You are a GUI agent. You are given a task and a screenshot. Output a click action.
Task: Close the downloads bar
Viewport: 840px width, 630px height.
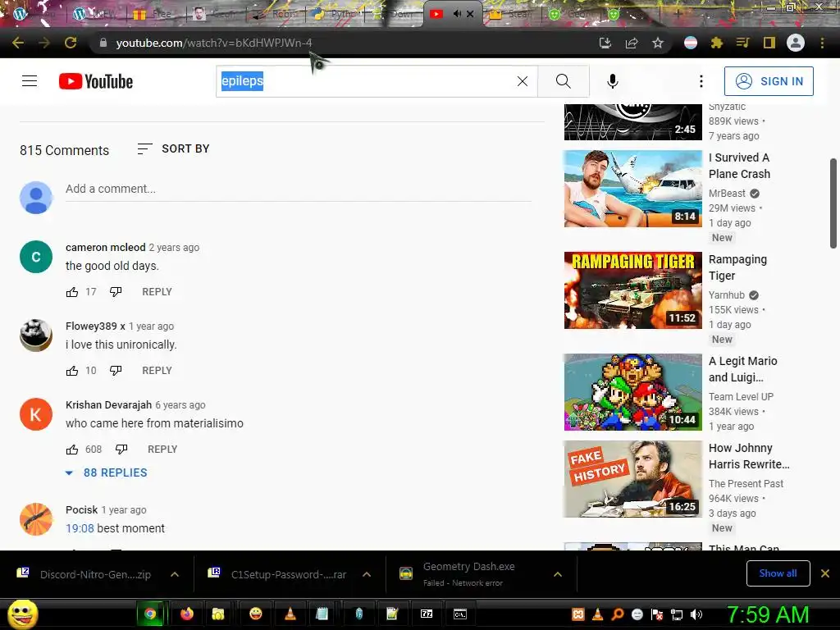[x=825, y=573]
